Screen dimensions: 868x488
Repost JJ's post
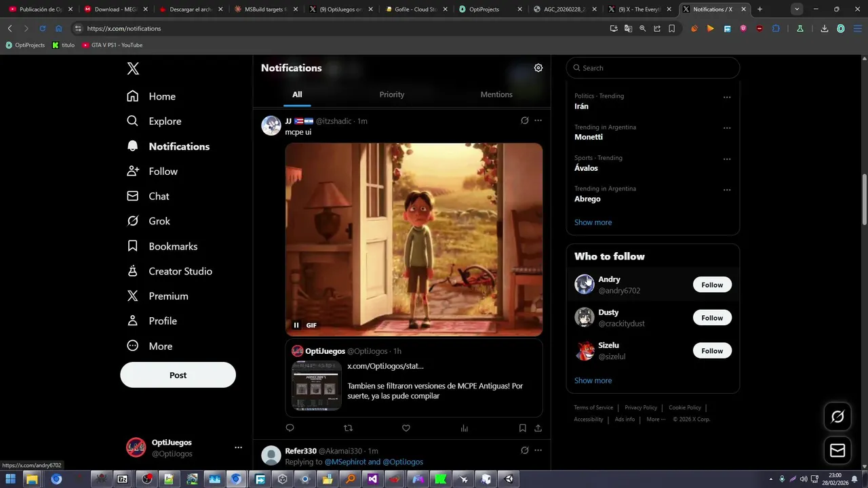348,428
